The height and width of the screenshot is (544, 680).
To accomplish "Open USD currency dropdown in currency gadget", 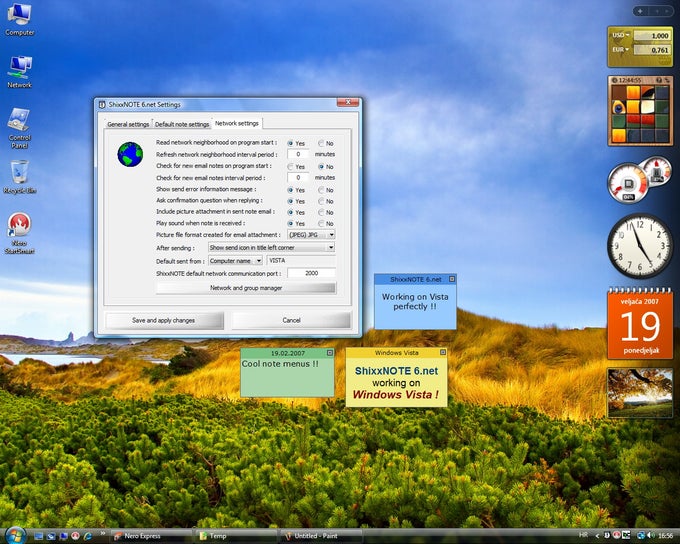I will [621, 35].
